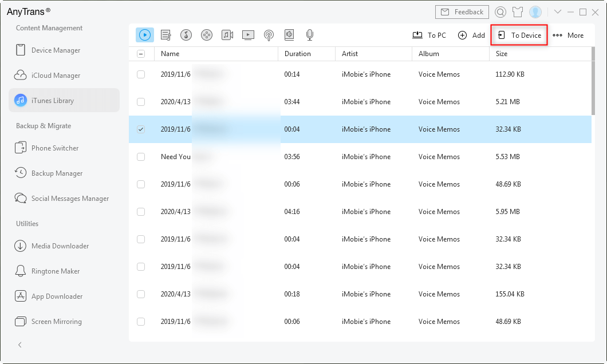Check the Need You row checkbox

[x=141, y=157]
